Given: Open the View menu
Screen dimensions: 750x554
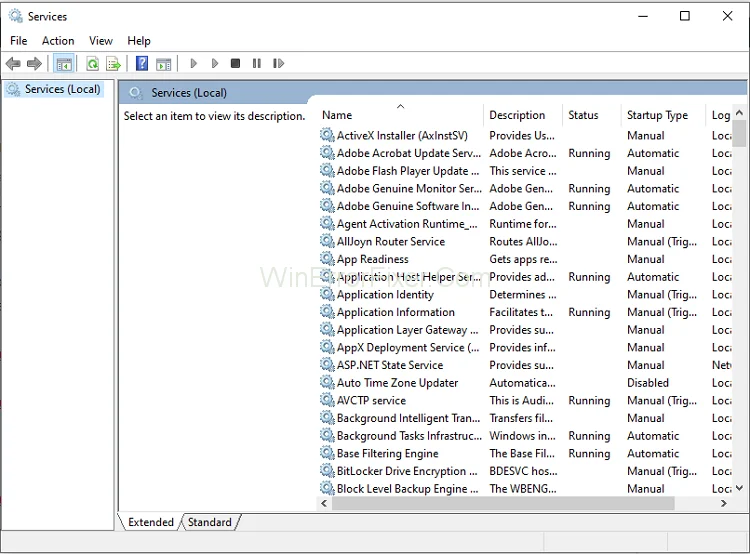Looking at the screenshot, I should click(101, 41).
